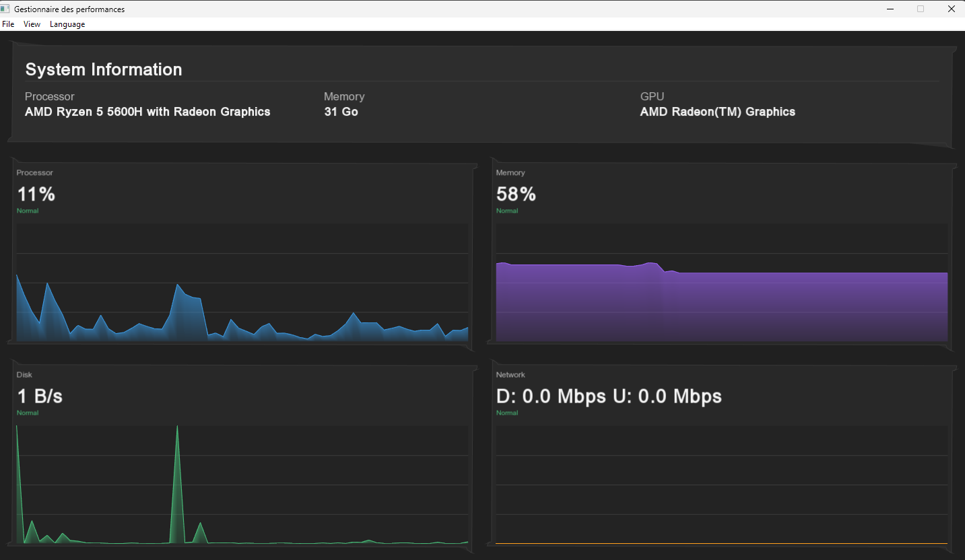Click the performance manager app icon in title bar
Image resolution: width=965 pixels, height=560 pixels.
[x=7, y=9]
